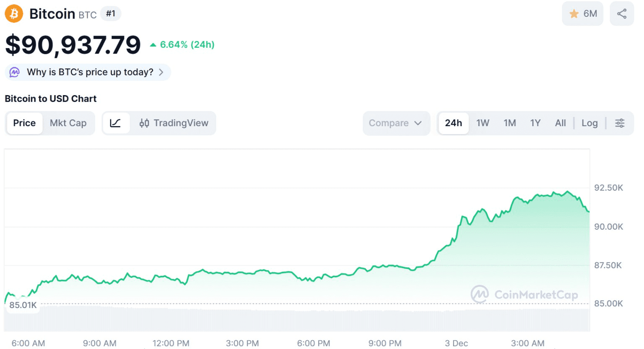Click the AI insight icon beside price question

pos(15,72)
